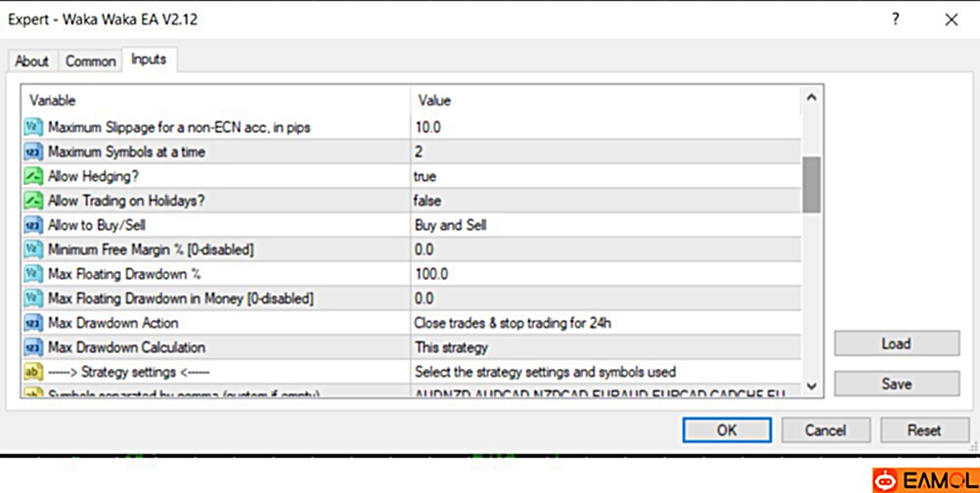Screen dimensions: 980x493
Task: Click the icon beside Max Drawdown Calculation
Action: [33, 347]
